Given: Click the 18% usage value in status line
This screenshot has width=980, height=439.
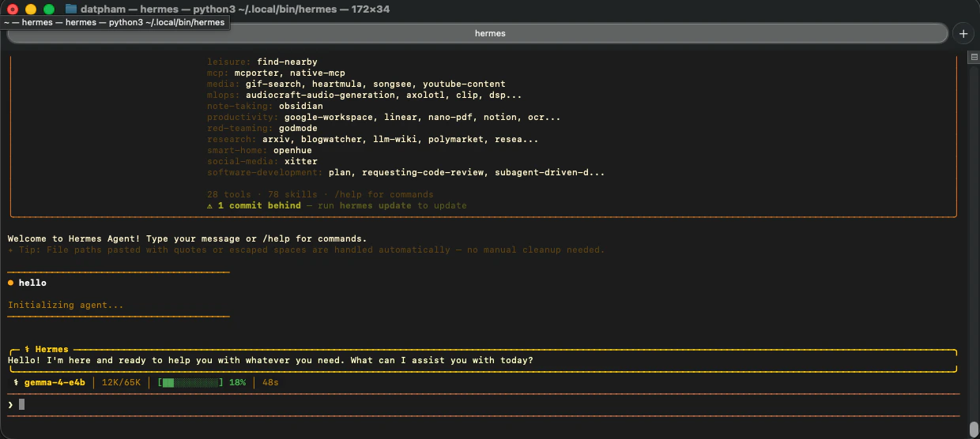Looking at the screenshot, I should 237,382.
